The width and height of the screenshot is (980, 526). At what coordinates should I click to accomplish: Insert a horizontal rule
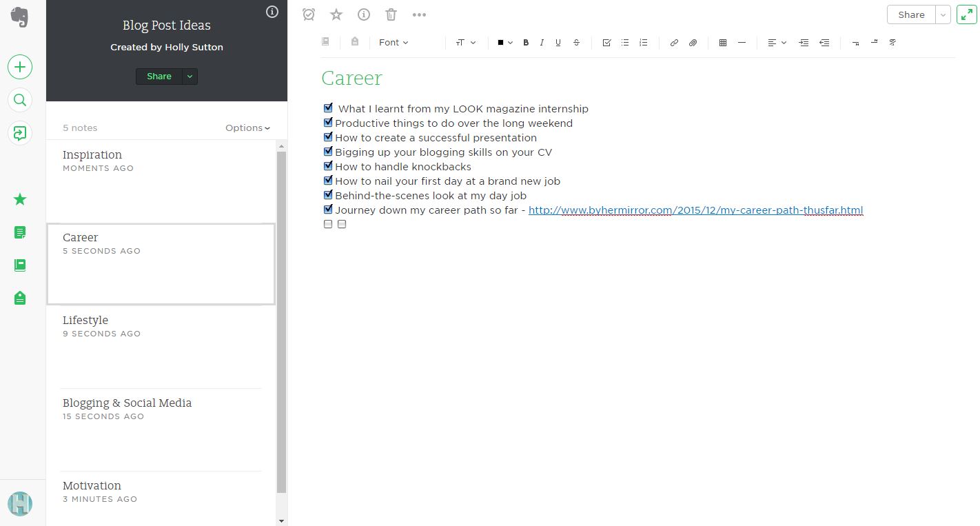tap(742, 43)
